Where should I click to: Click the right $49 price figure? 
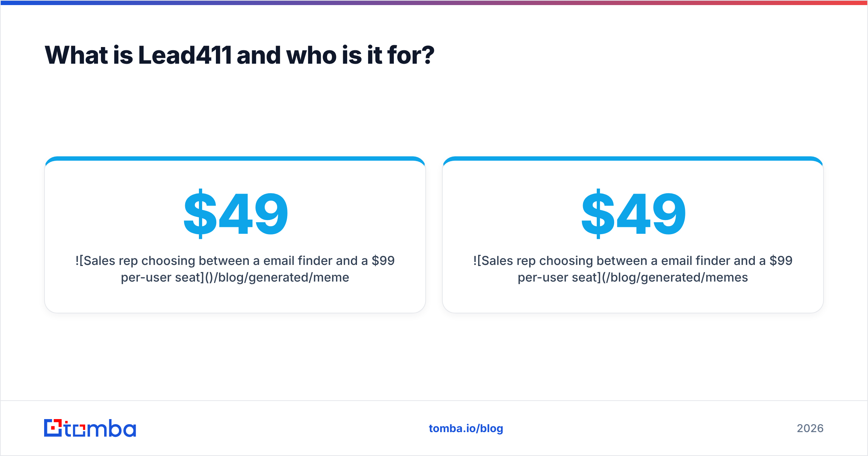pos(633,214)
